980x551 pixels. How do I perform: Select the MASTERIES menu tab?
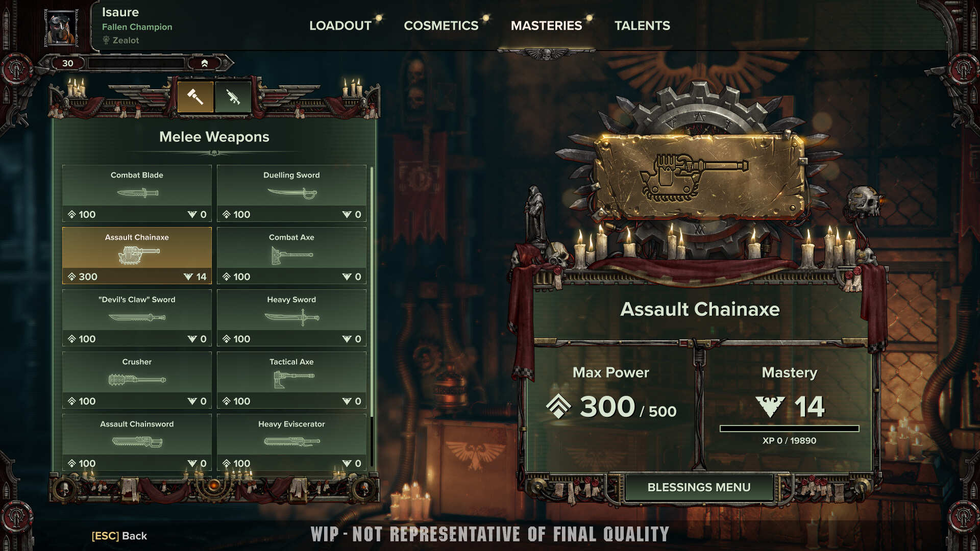point(547,26)
